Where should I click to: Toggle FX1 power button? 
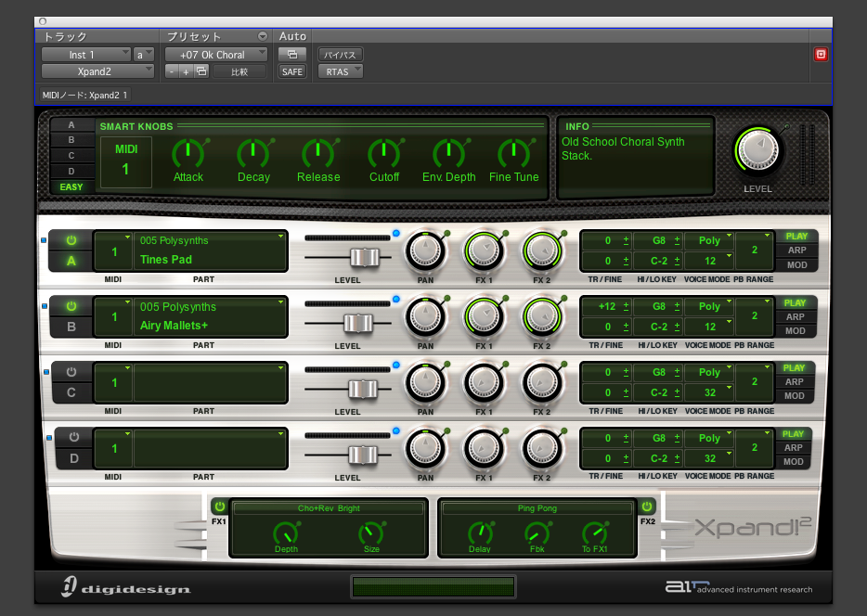pyautogui.click(x=219, y=506)
